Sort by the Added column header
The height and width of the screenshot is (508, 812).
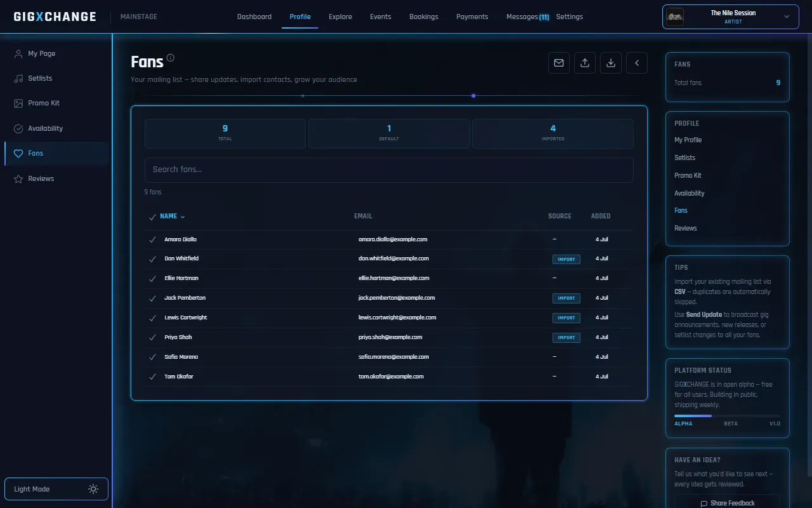(x=601, y=217)
